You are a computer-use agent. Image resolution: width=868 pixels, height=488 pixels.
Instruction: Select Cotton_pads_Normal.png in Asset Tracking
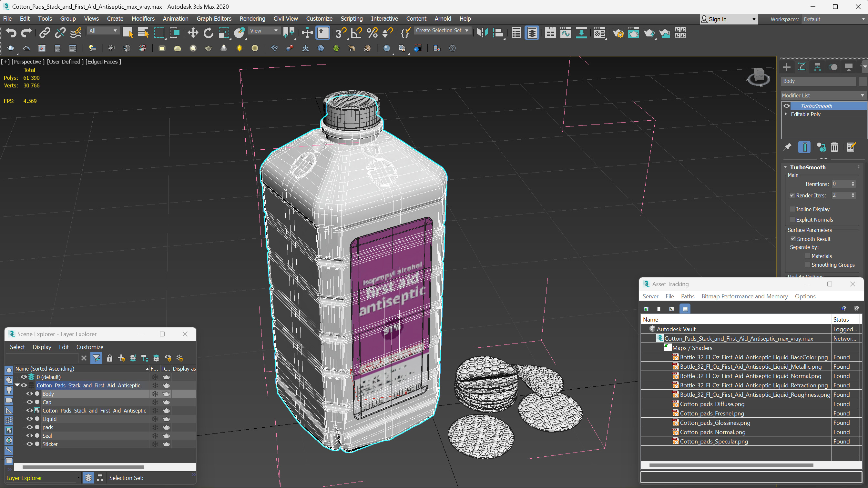coord(712,432)
